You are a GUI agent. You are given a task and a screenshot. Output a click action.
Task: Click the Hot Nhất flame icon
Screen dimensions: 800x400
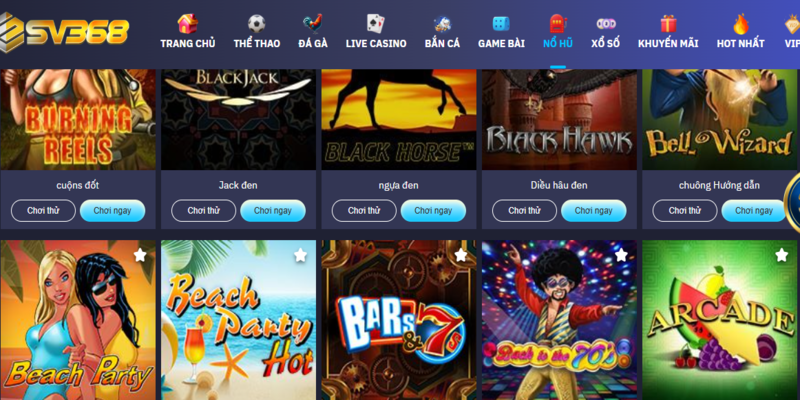coord(740,23)
